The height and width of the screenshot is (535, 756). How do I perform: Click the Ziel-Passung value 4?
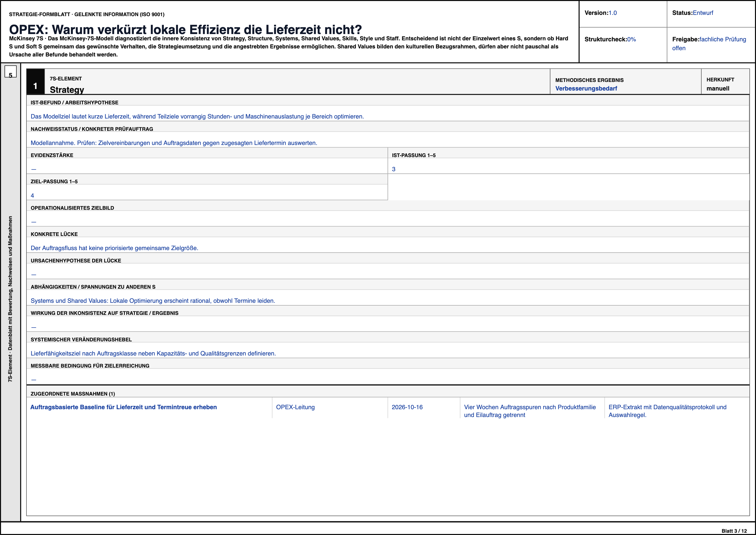pyautogui.click(x=32, y=195)
